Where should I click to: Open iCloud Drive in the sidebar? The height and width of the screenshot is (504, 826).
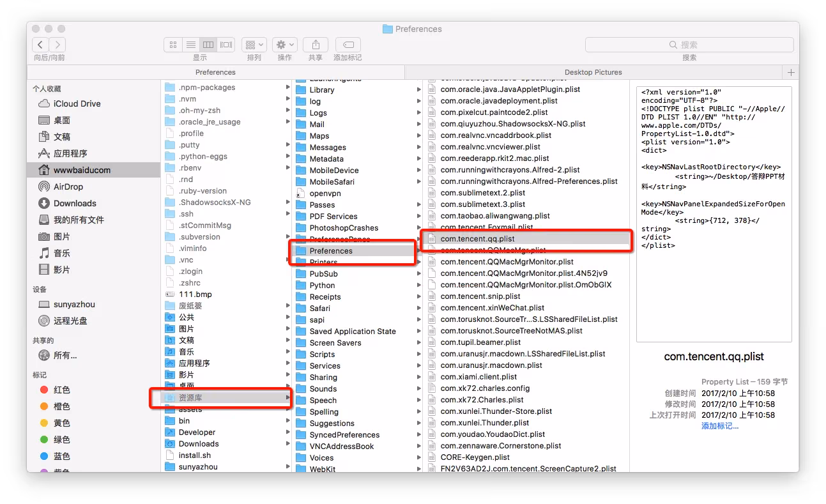click(x=77, y=103)
